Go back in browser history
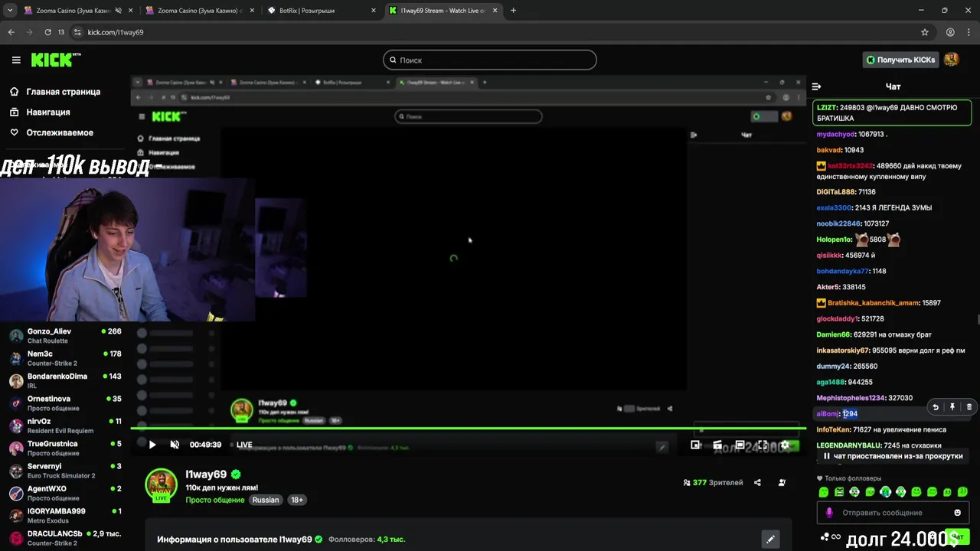 click(x=11, y=32)
